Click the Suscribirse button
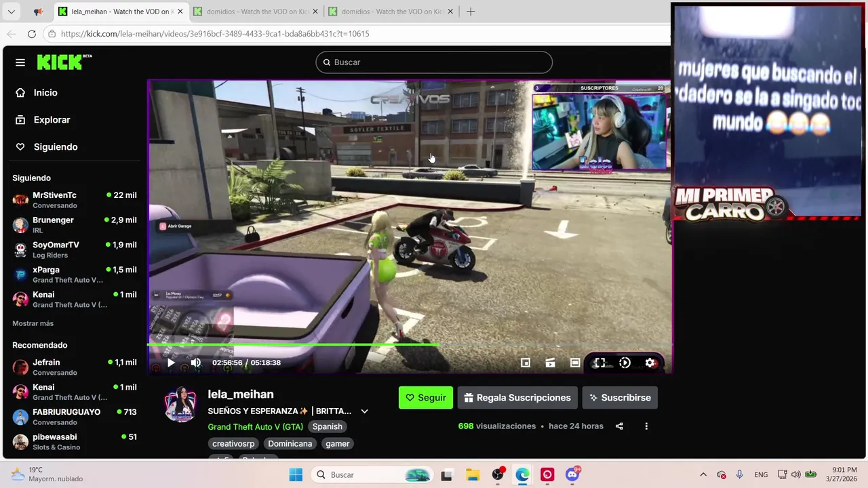 [x=620, y=398]
